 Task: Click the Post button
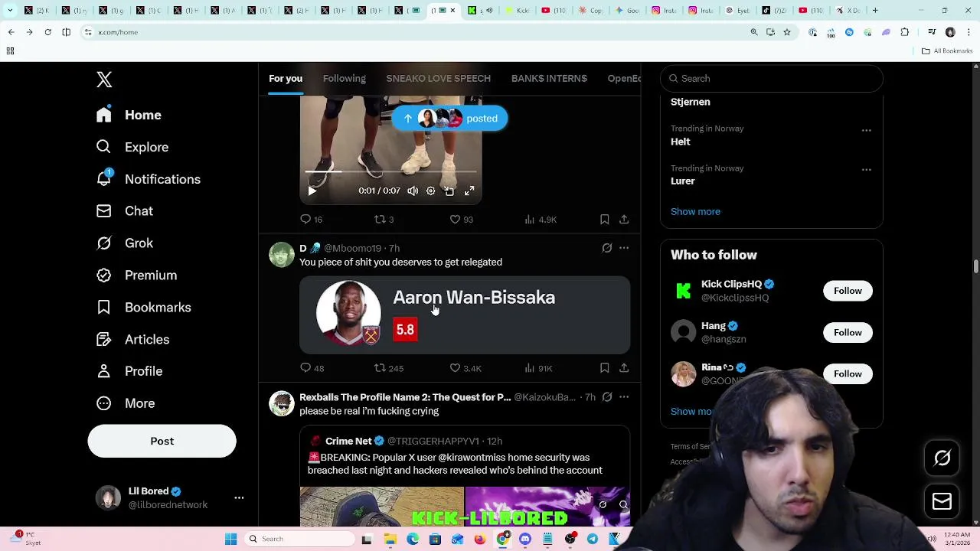[162, 441]
